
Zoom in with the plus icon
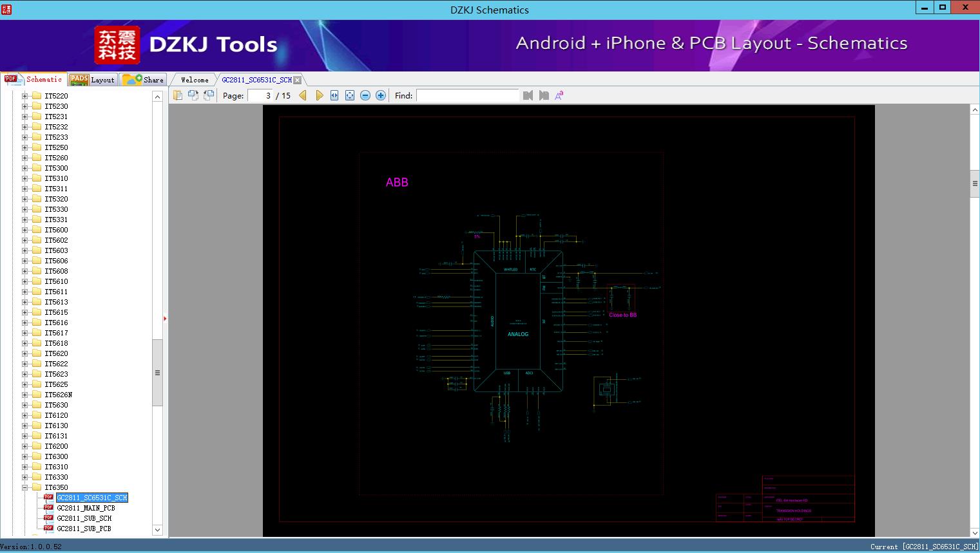pos(381,95)
